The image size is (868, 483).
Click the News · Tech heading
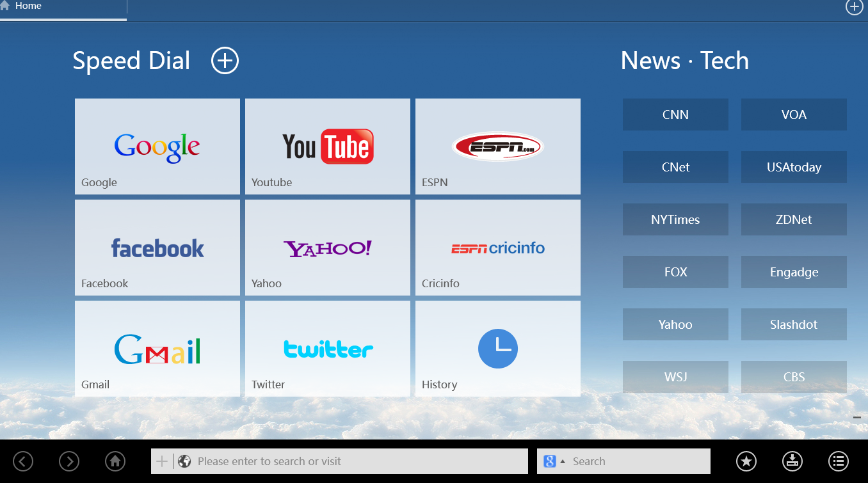click(x=685, y=61)
